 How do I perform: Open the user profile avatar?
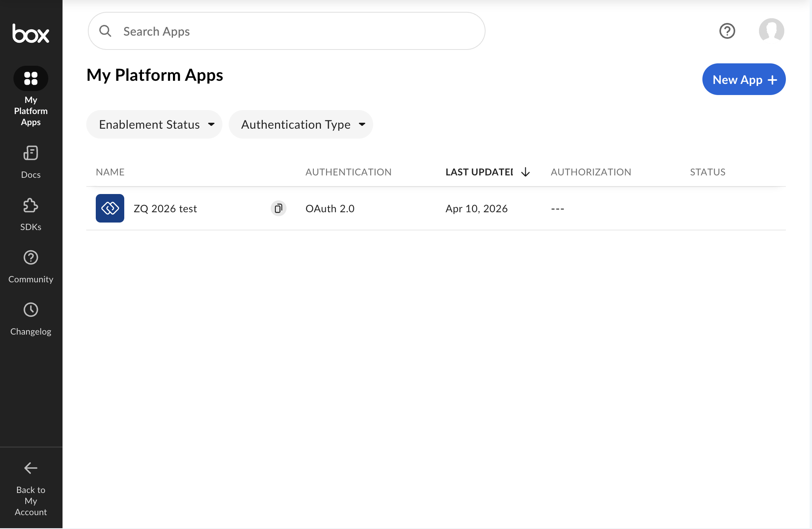[771, 31]
